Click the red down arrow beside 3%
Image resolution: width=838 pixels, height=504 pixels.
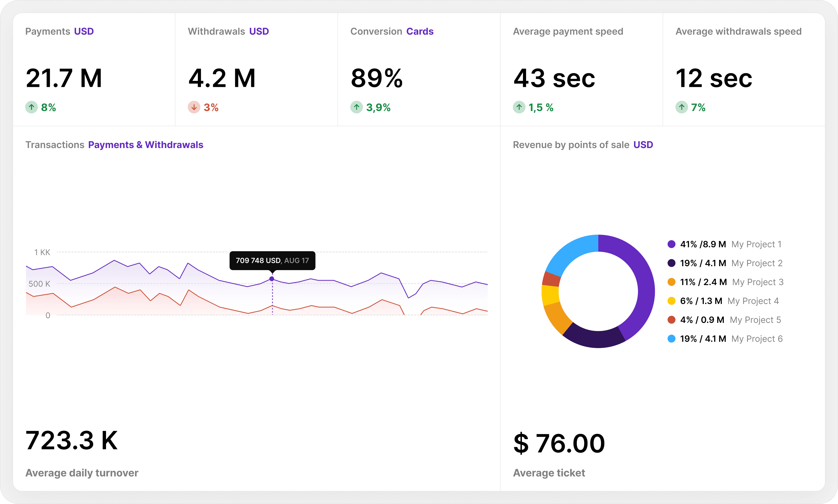point(194,107)
